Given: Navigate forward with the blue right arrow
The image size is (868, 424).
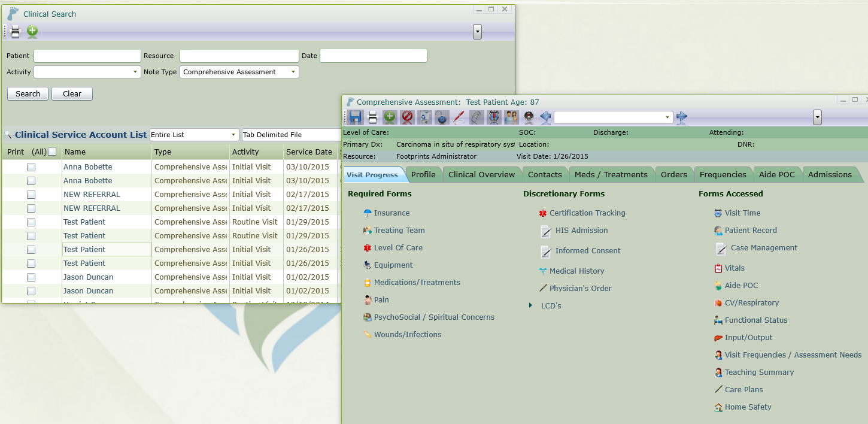Looking at the screenshot, I should (681, 117).
